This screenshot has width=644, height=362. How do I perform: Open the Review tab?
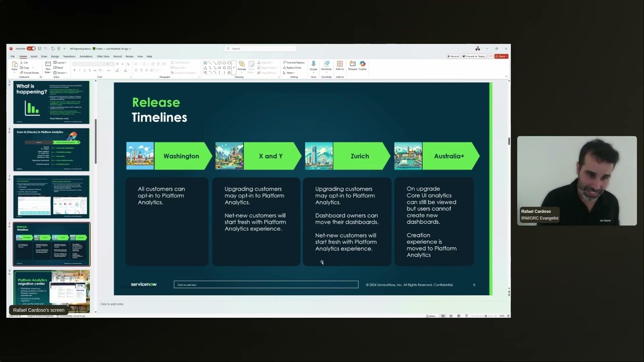129,56
